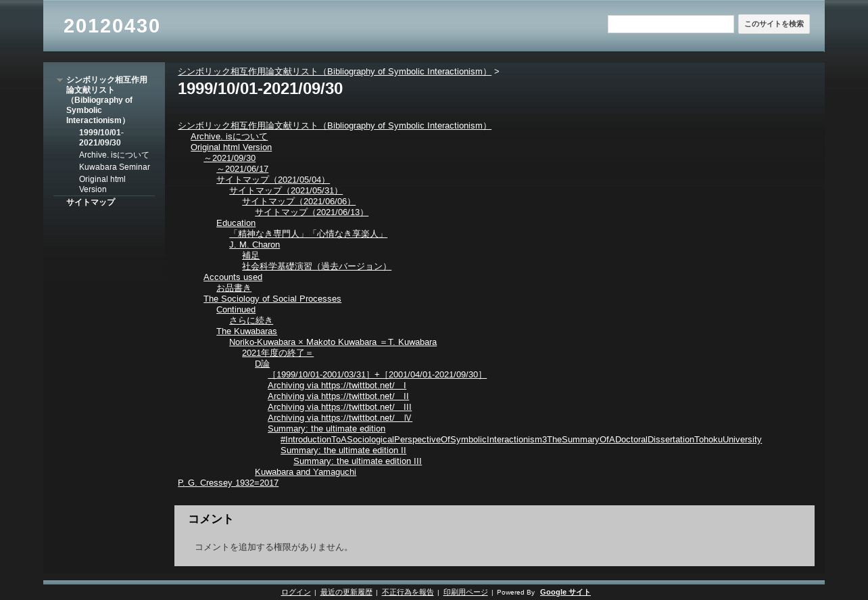Open the Education tree link

pyautogui.click(x=236, y=223)
